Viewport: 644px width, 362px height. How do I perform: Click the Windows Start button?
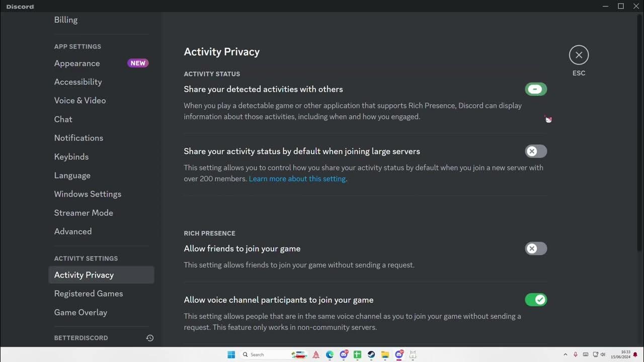coord(231,354)
